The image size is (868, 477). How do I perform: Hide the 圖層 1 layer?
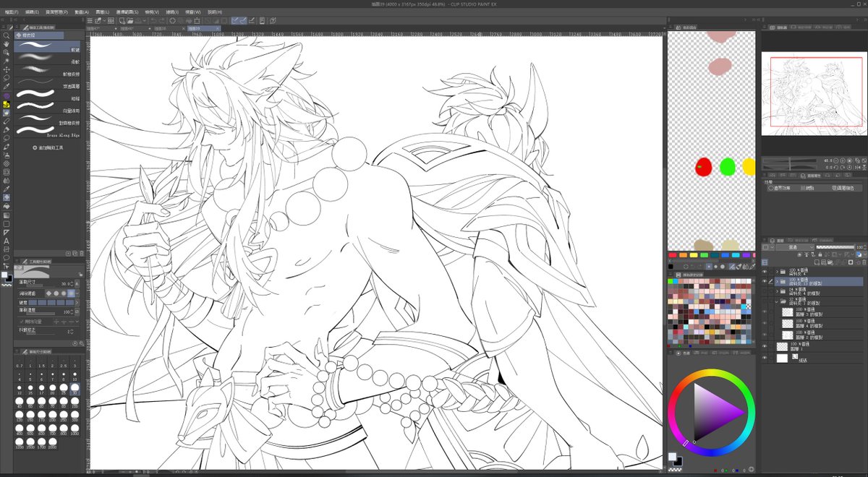click(x=765, y=347)
